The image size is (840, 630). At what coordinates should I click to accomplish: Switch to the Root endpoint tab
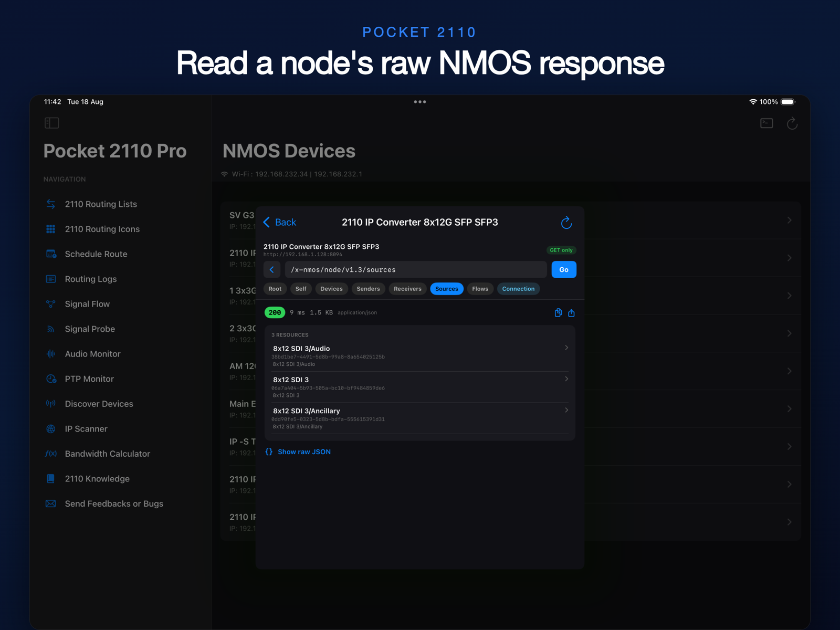[275, 289]
